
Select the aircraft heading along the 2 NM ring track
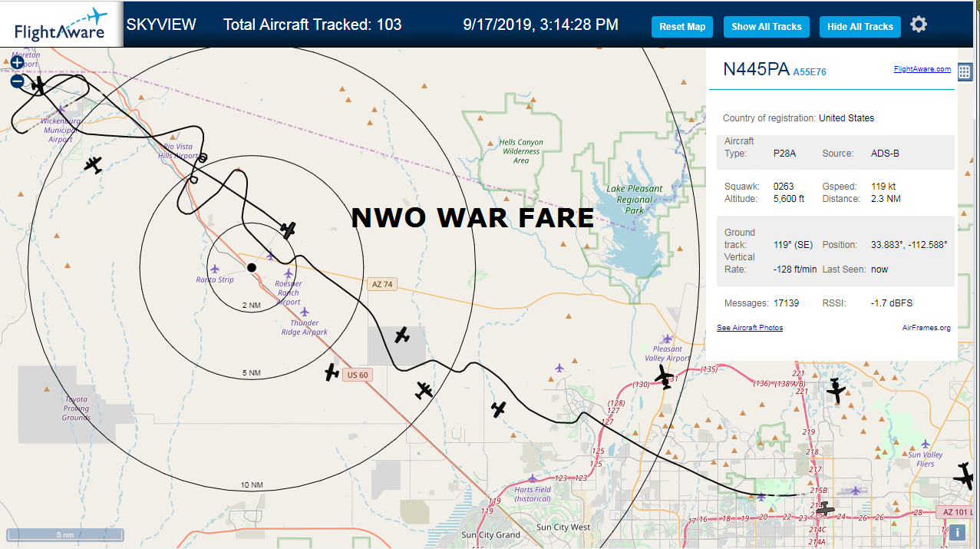[288, 229]
